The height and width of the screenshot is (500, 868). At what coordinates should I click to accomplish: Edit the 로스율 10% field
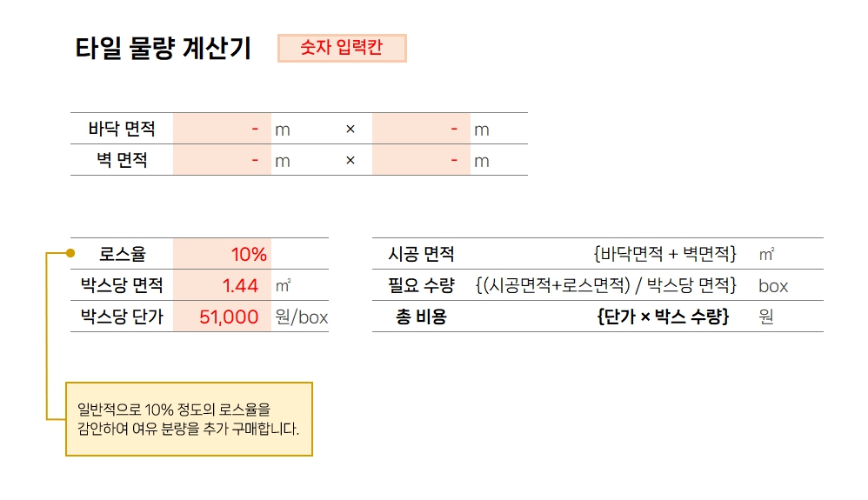point(222,254)
